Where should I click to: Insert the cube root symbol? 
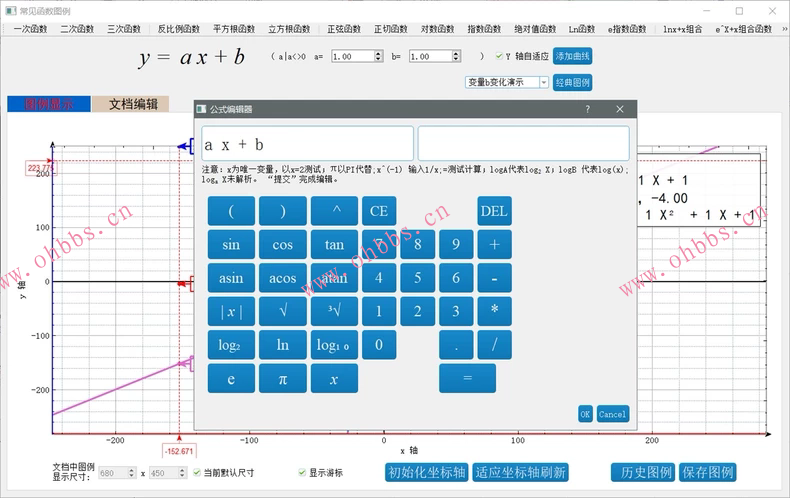335,312
